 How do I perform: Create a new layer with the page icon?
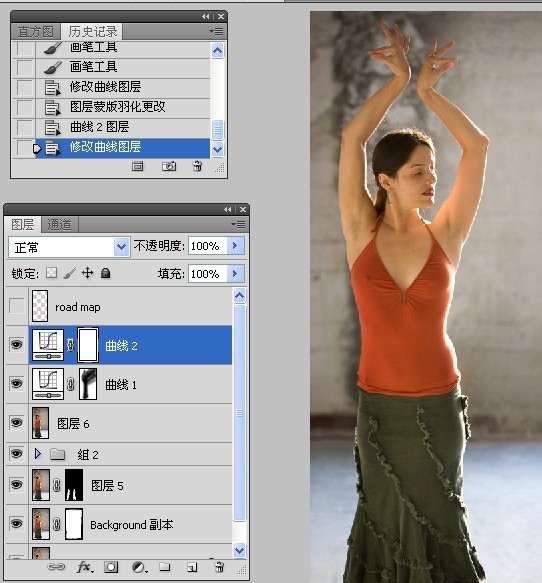(x=192, y=567)
